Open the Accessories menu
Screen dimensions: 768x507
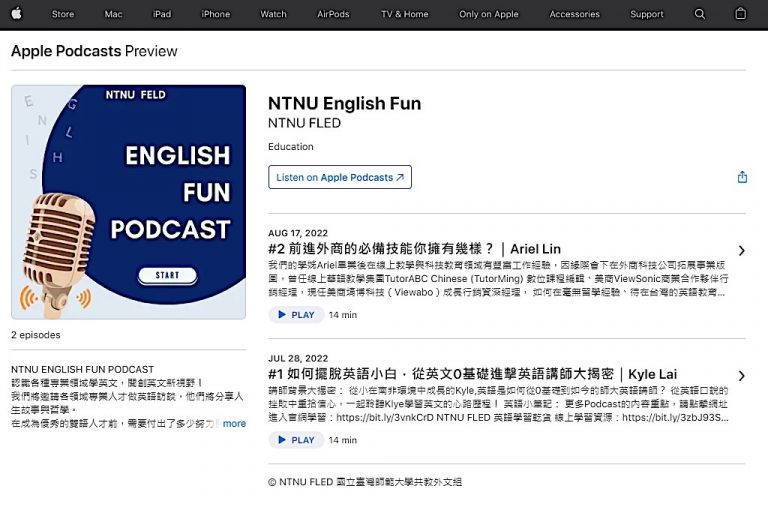tap(575, 14)
